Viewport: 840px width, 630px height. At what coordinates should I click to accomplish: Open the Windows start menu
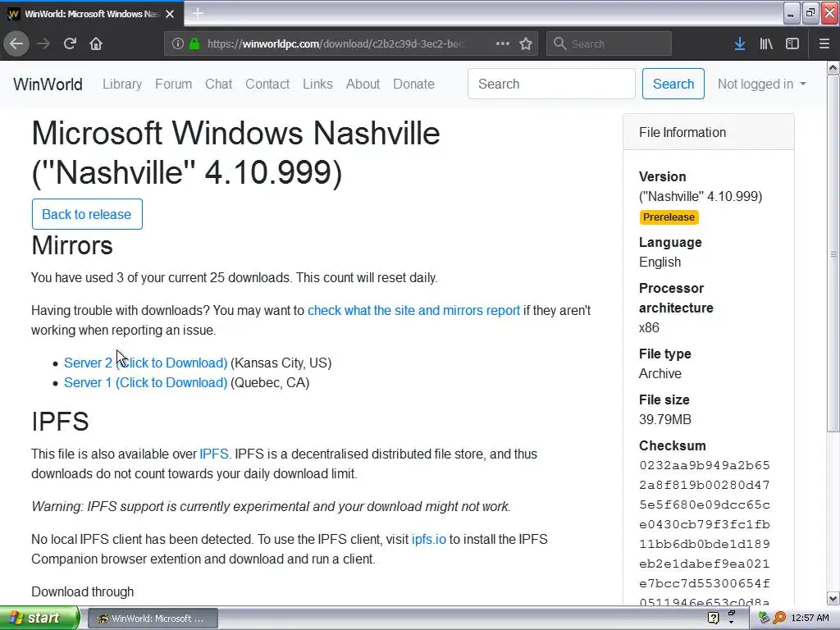(39, 619)
